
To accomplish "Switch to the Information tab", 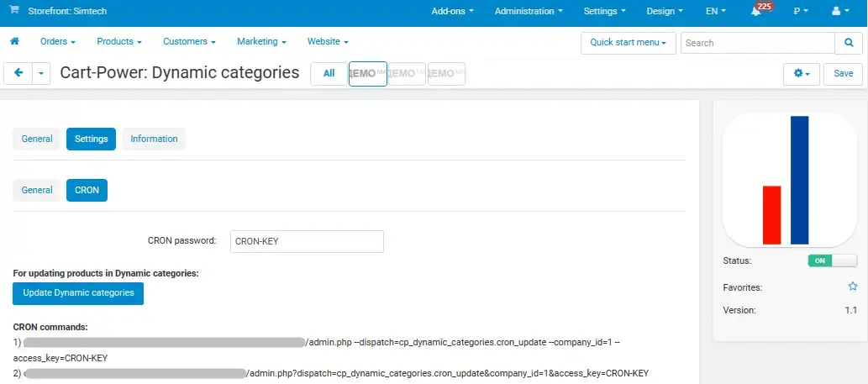I will click(154, 139).
